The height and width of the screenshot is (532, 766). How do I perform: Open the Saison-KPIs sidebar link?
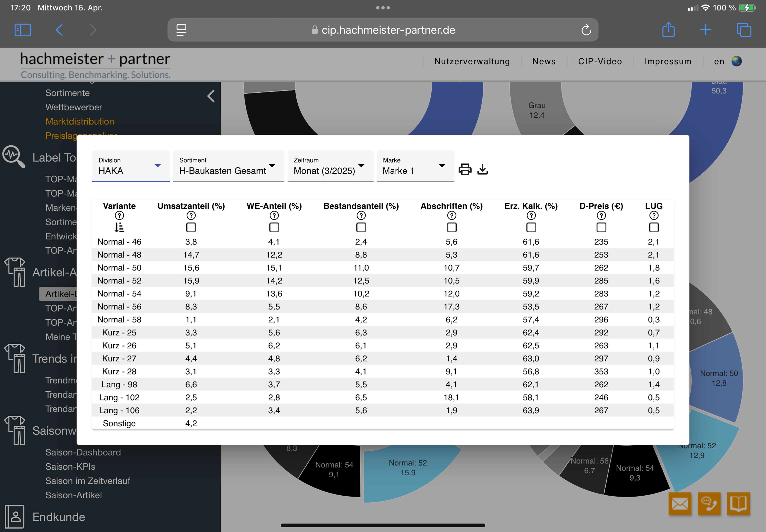click(70, 467)
